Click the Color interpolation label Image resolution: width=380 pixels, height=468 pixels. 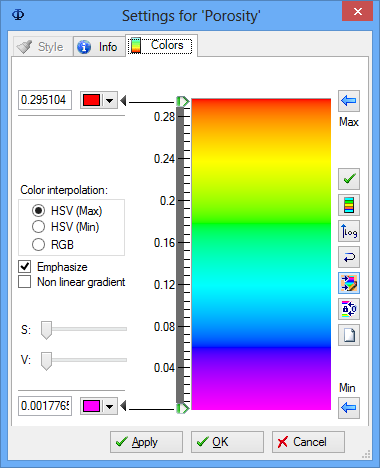tap(64, 190)
